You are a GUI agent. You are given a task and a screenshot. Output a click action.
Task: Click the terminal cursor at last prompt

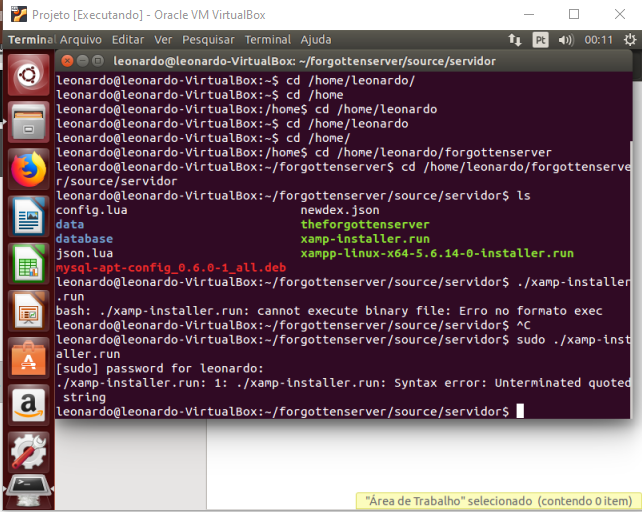[520, 411]
